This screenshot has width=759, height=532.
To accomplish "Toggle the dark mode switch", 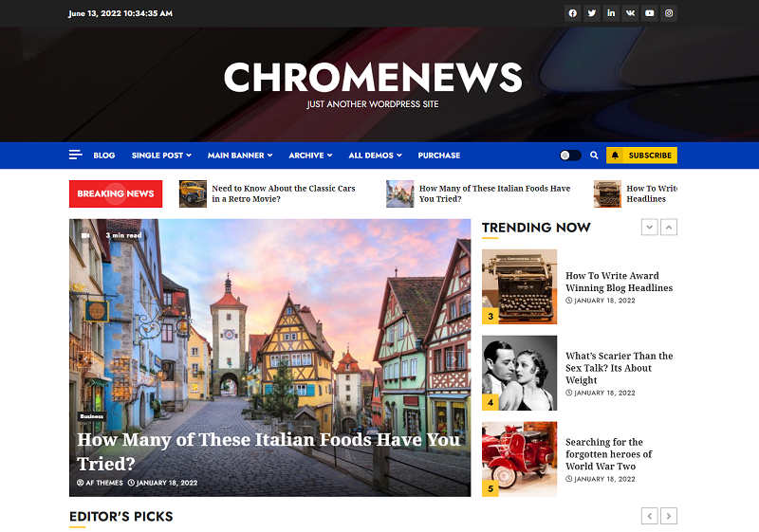I will click(570, 156).
